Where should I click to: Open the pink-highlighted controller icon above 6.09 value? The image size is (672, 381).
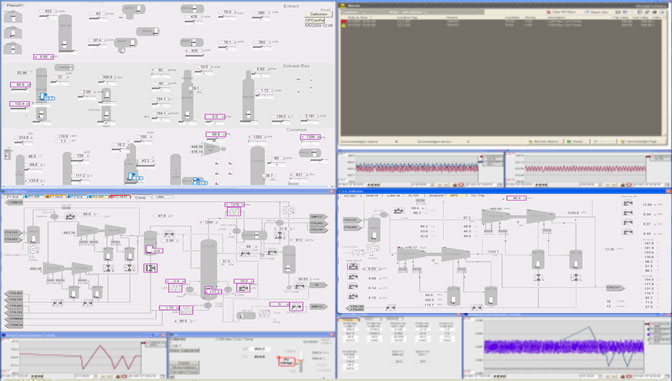[353, 267]
